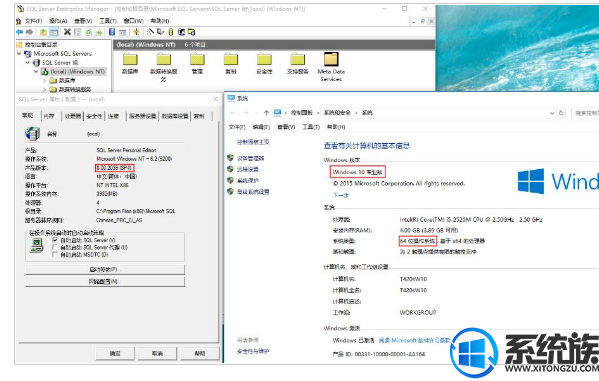
Task: Open the 操作(A) menu in Enterprise Manager
Action: [x=58, y=21]
